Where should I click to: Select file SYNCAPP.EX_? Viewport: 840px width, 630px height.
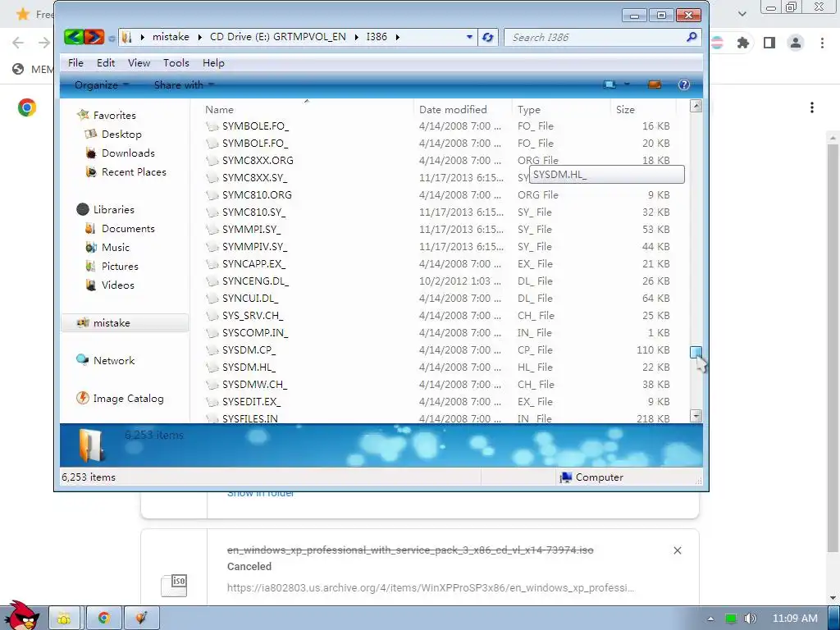[x=253, y=263]
